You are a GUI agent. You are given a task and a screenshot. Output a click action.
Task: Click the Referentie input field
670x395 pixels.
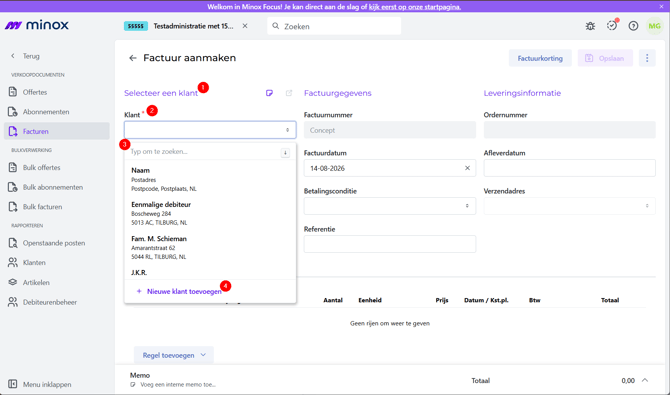coord(390,244)
